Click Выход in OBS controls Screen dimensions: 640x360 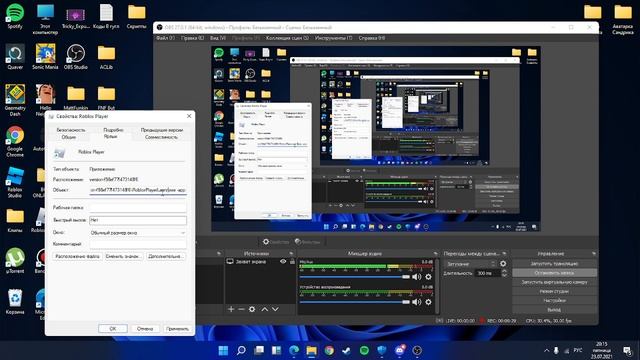(554, 310)
